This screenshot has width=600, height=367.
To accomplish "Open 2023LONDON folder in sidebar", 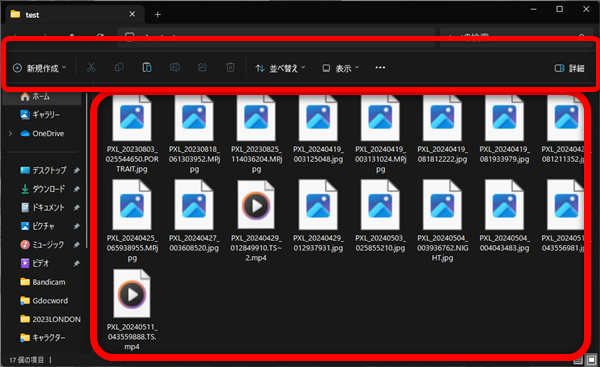I will [50, 319].
